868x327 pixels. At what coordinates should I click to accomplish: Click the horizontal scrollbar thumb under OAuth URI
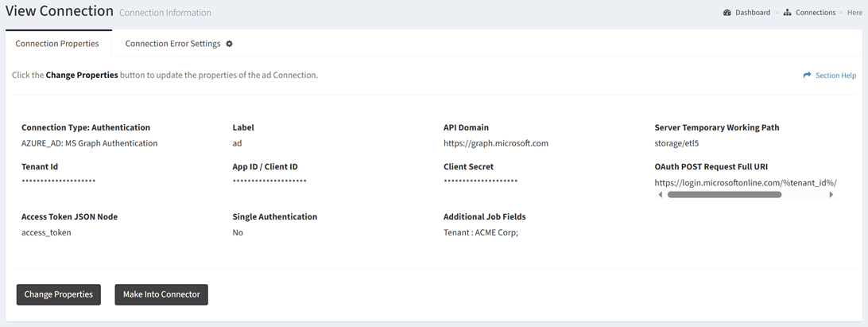724,194
